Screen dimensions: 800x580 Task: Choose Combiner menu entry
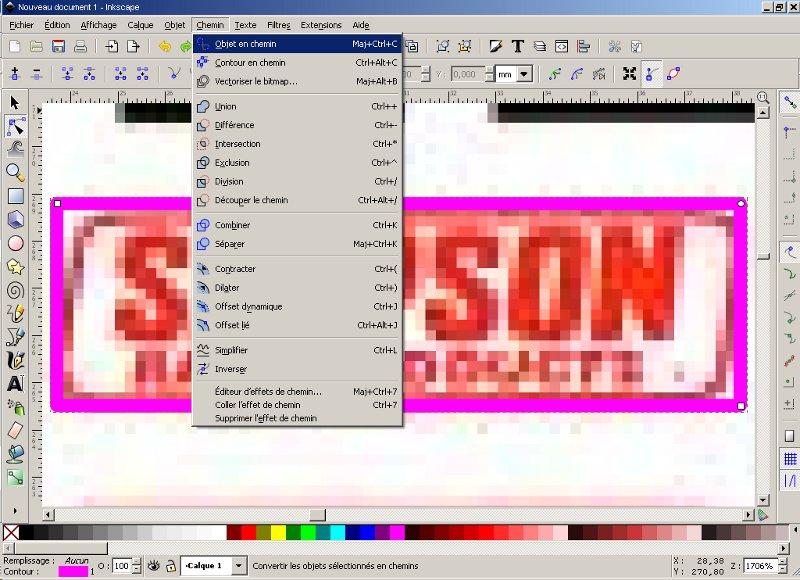[297, 225]
